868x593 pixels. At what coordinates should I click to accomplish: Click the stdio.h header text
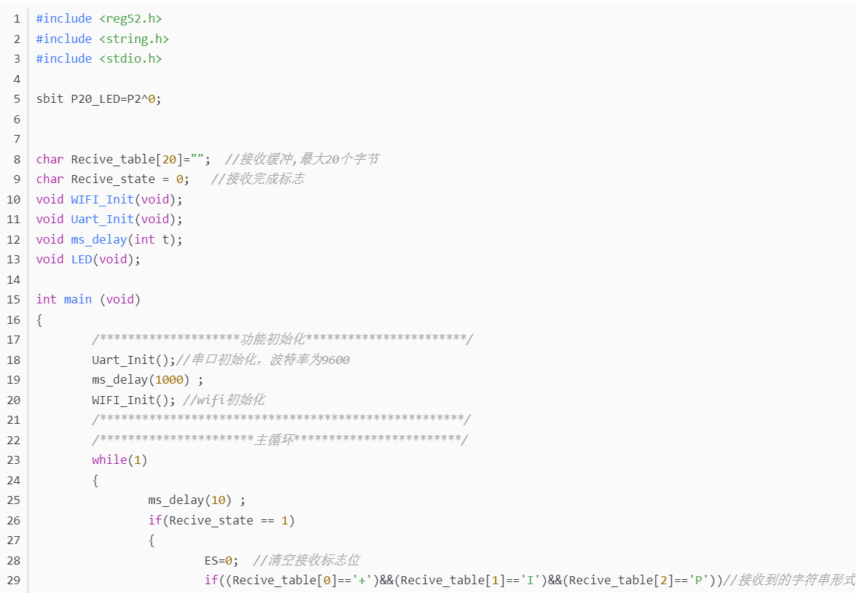point(130,58)
